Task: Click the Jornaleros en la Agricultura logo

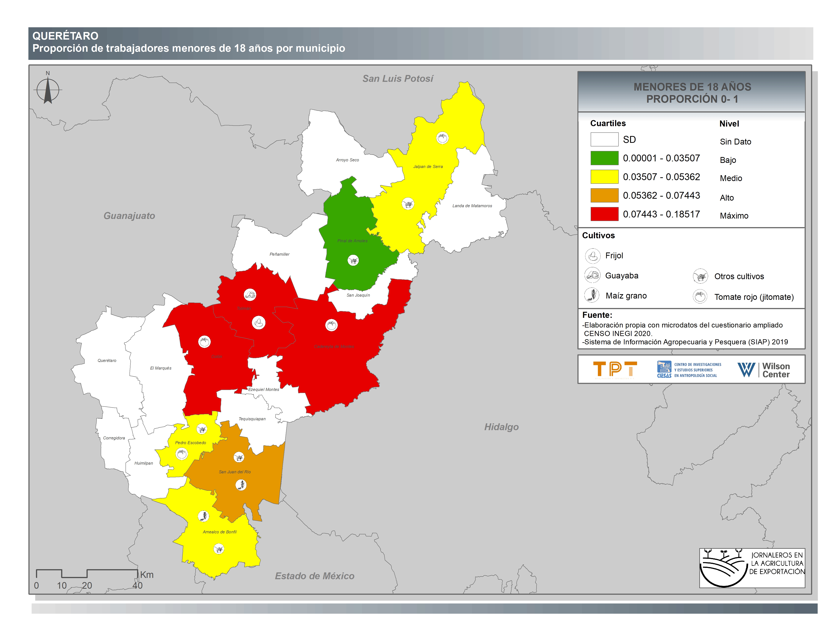Action: (x=752, y=568)
